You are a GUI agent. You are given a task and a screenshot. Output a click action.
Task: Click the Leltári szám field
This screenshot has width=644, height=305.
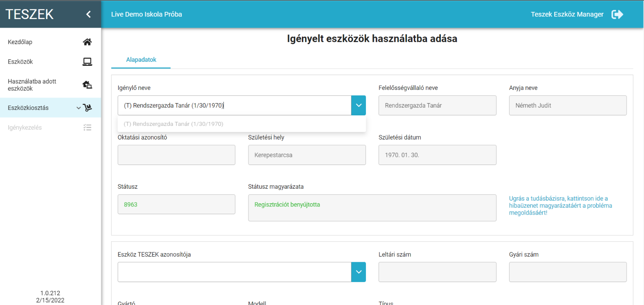pos(438,272)
